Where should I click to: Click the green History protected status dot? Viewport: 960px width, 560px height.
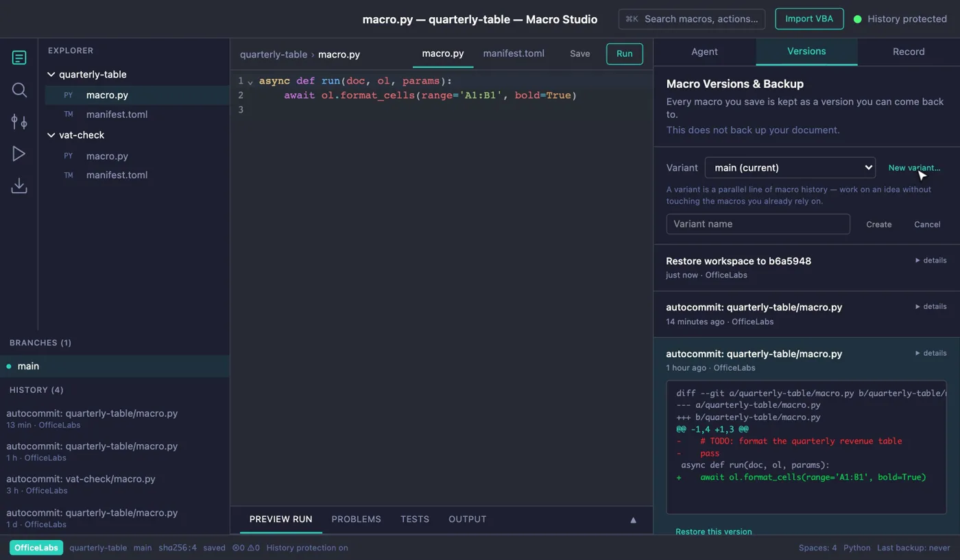pyautogui.click(x=857, y=19)
